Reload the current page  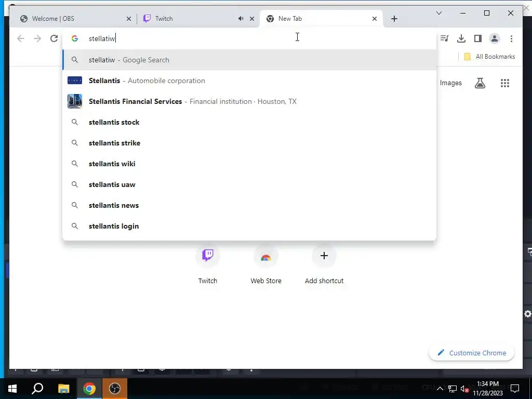point(54,38)
